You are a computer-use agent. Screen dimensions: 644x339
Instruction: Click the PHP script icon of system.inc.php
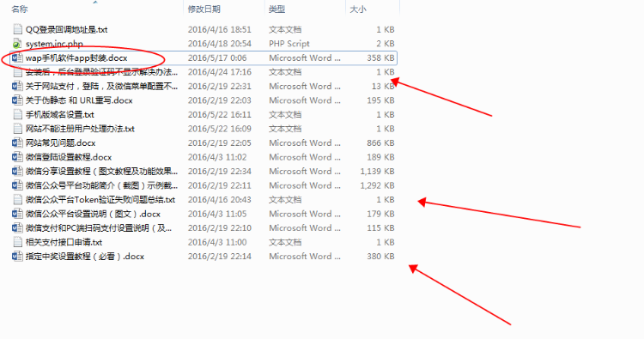(17, 44)
